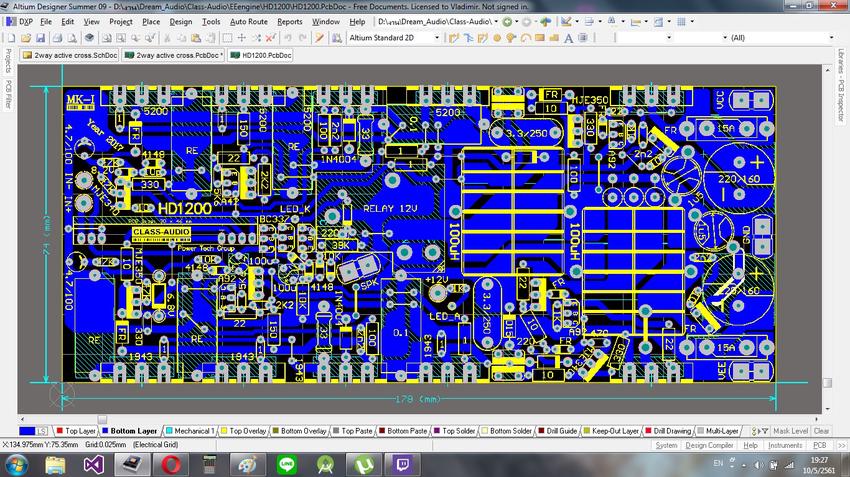Click the Open document folder icon
Screen dimensions: 850x477
pos(26,38)
